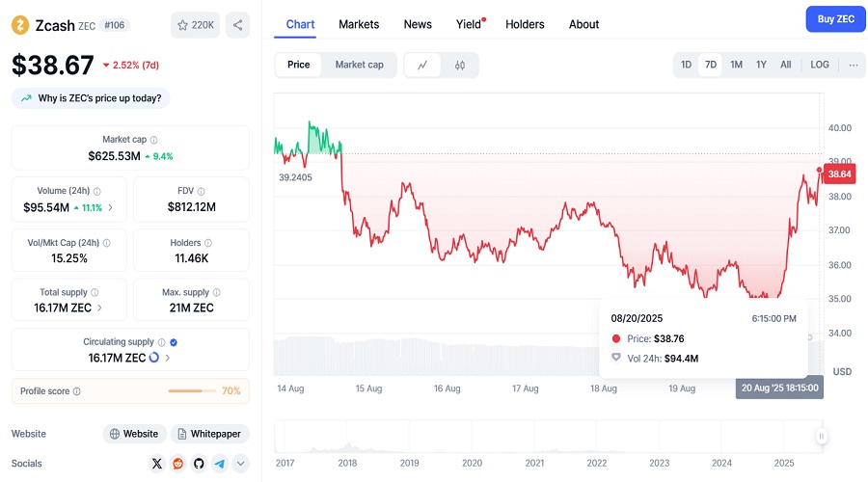Expand more socials dropdown arrow
Viewport: 868px width, 482px height.
(x=241, y=464)
